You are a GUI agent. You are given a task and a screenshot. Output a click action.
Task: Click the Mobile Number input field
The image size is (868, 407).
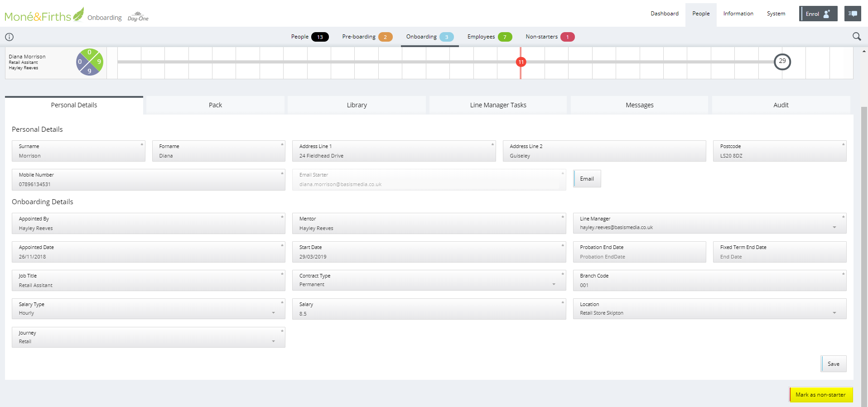(148, 184)
